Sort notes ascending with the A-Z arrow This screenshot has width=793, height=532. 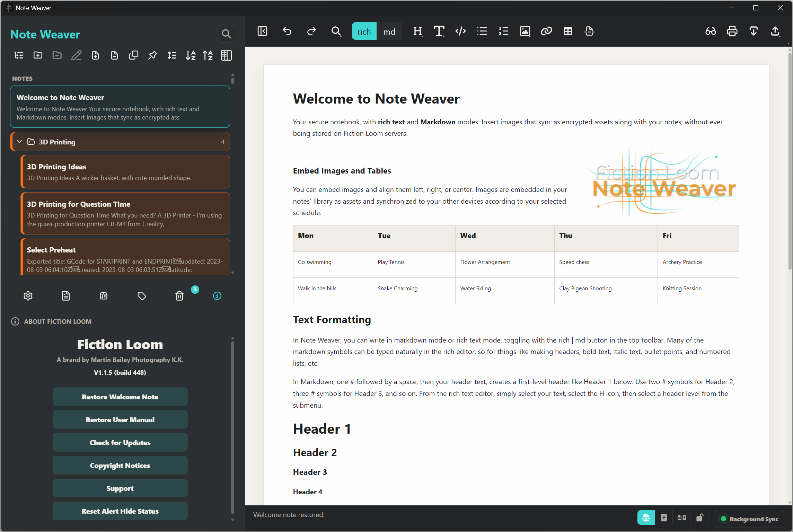(x=191, y=55)
